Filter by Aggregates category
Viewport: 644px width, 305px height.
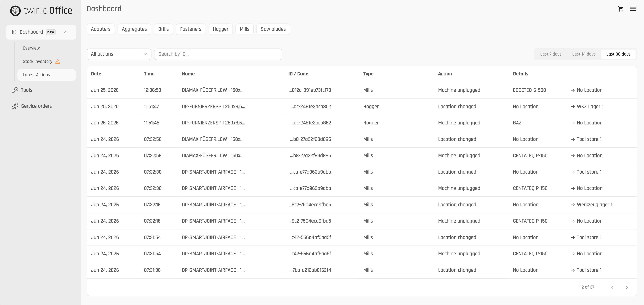pos(134,29)
